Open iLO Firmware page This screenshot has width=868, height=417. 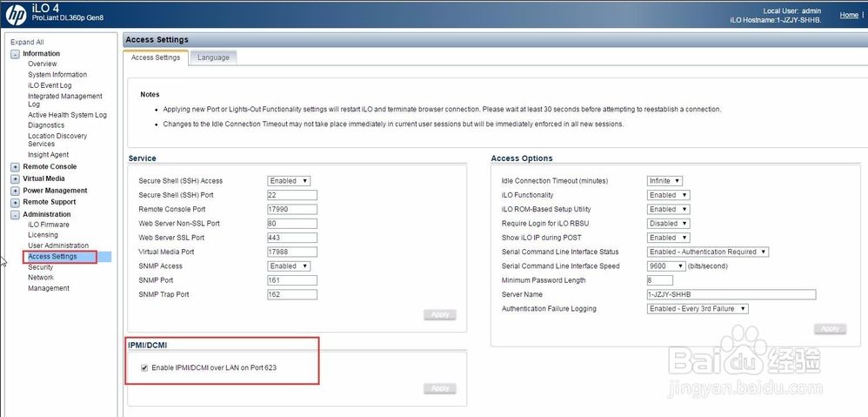click(x=49, y=225)
